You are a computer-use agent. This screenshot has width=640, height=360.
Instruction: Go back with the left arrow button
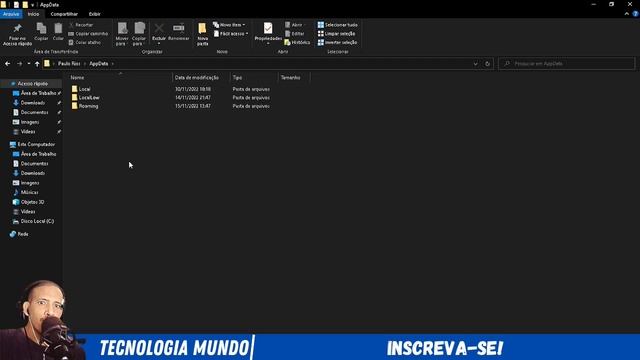click(x=7, y=64)
